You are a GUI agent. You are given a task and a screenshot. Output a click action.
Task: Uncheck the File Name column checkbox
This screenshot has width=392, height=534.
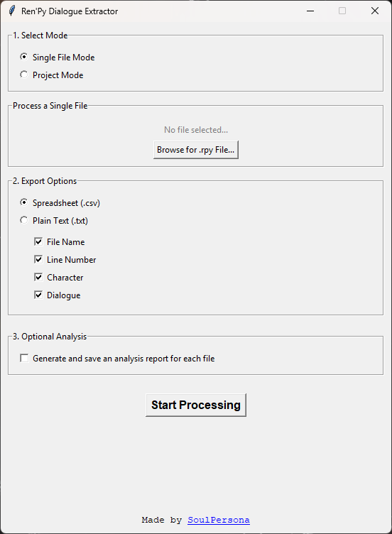click(x=38, y=242)
